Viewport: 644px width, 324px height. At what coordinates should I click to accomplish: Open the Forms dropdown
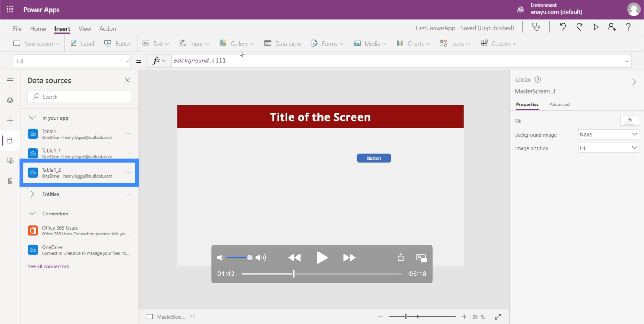click(327, 44)
